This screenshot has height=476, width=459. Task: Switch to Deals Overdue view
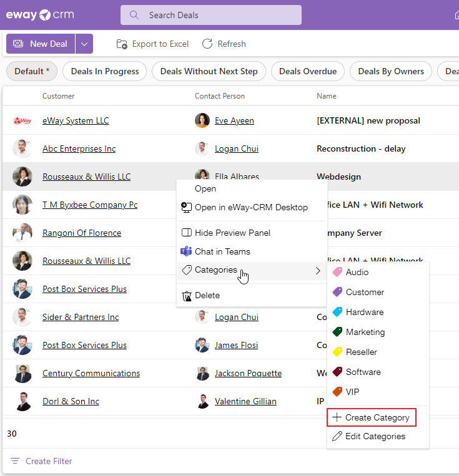coord(308,71)
